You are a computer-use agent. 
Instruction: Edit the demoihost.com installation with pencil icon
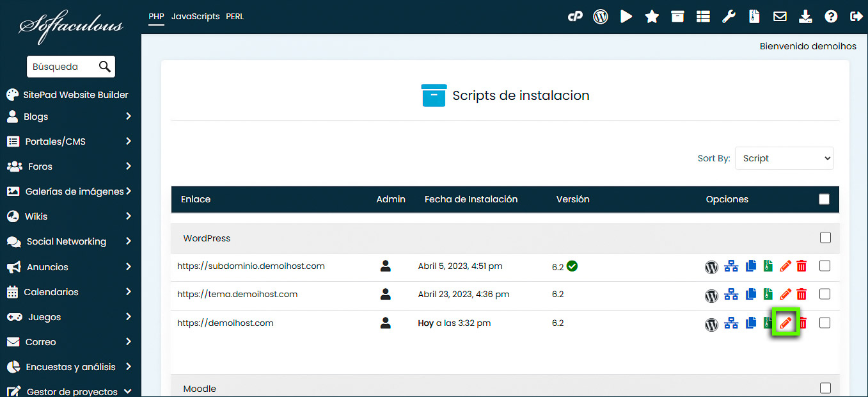tap(785, 323)
